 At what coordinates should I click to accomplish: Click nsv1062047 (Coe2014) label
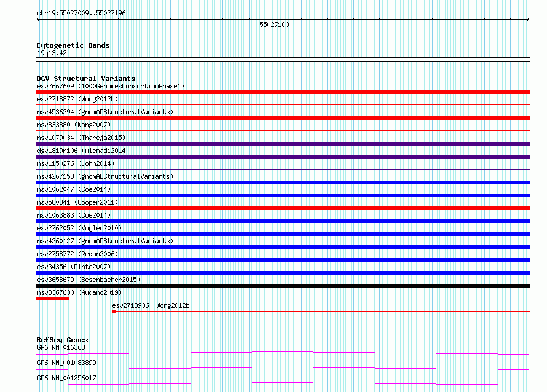[74, 189]
